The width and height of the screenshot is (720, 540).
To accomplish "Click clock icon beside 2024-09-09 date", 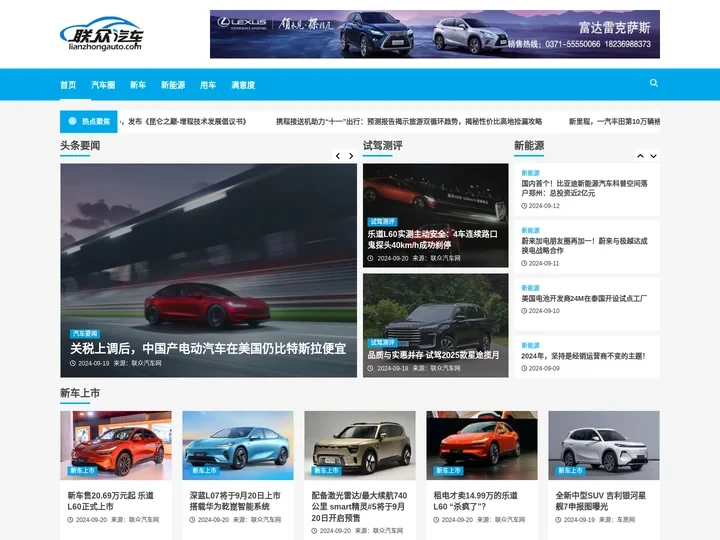I will (524, 368).
